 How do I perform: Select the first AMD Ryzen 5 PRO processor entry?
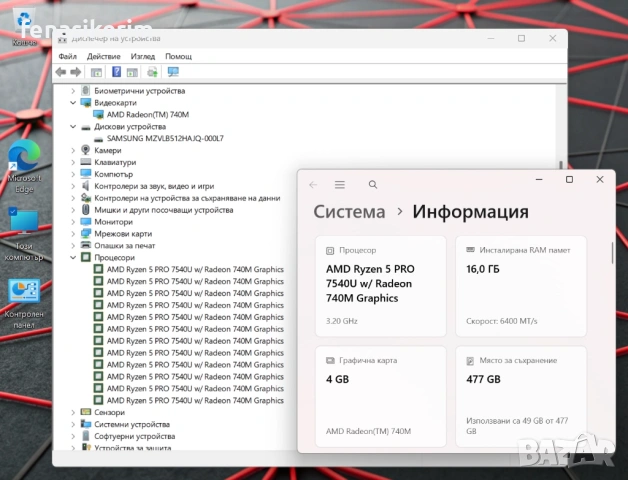(x=195, y=270)
